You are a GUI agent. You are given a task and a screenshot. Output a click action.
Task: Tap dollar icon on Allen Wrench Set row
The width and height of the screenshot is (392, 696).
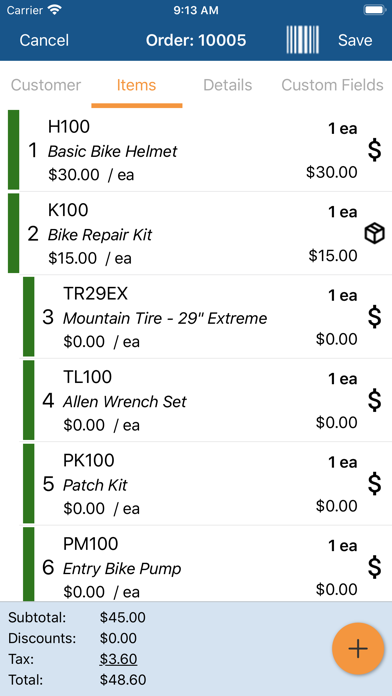click(x=374, y=400)
